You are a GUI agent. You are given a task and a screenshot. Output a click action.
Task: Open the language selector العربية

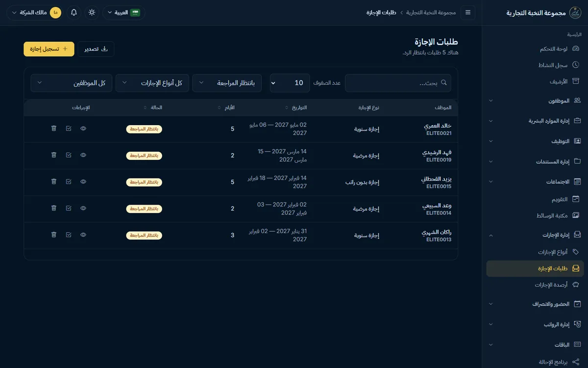(123, 12)
